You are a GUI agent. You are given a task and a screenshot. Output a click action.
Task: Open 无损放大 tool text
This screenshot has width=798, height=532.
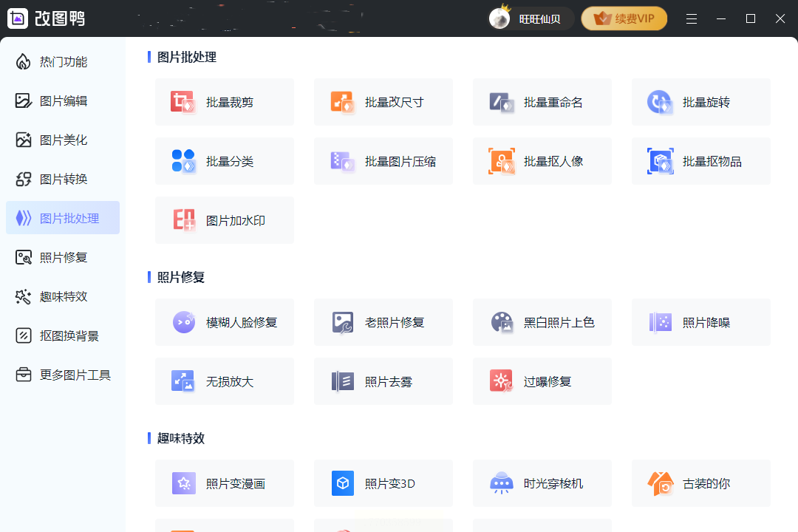pos(230,381)
